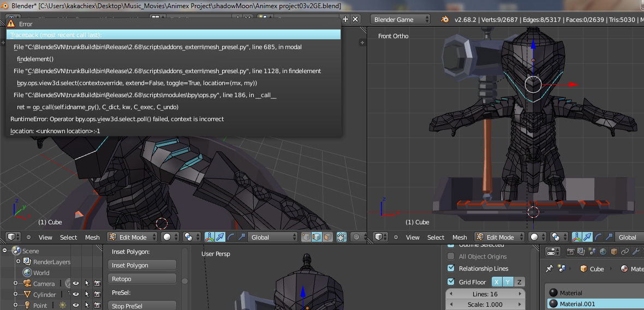
Task: Toggle limit selection to visible in left header
Action: [341, 237]
